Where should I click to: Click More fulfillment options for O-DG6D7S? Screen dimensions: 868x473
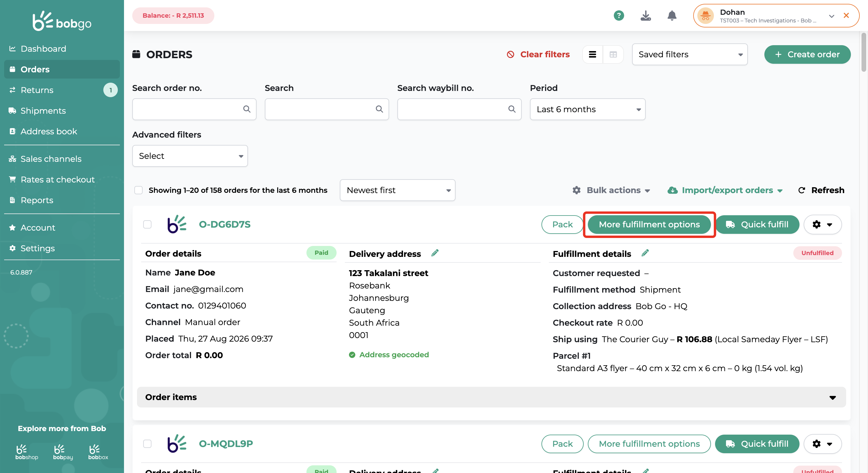(649, 224)
